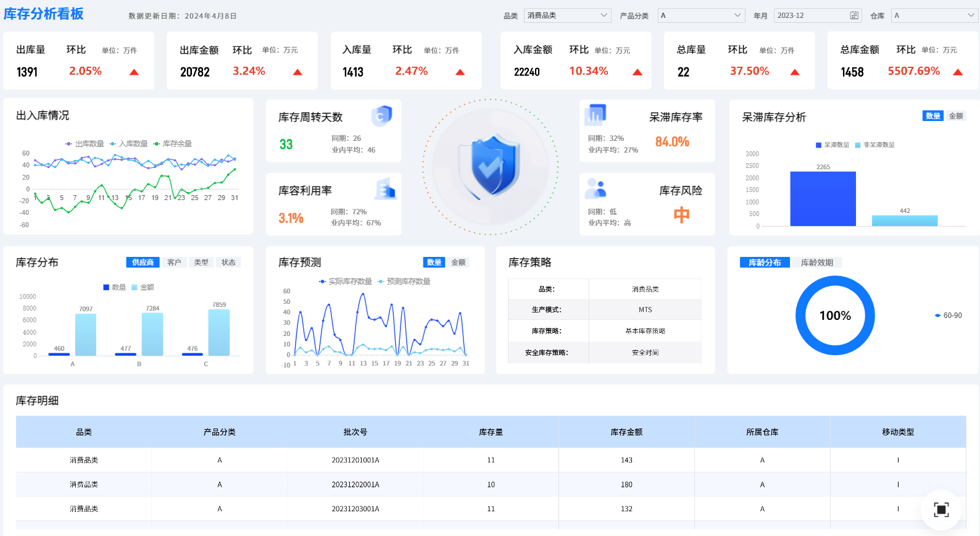
Task: Switch 库存分布 to 客户 tab
Action: coord(174,262)
